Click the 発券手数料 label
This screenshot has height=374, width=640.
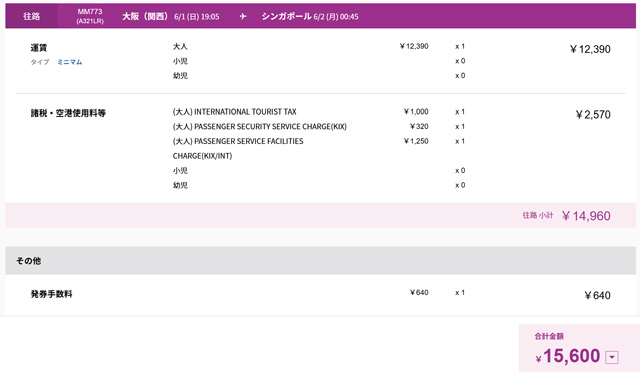[x=51, y=294]
